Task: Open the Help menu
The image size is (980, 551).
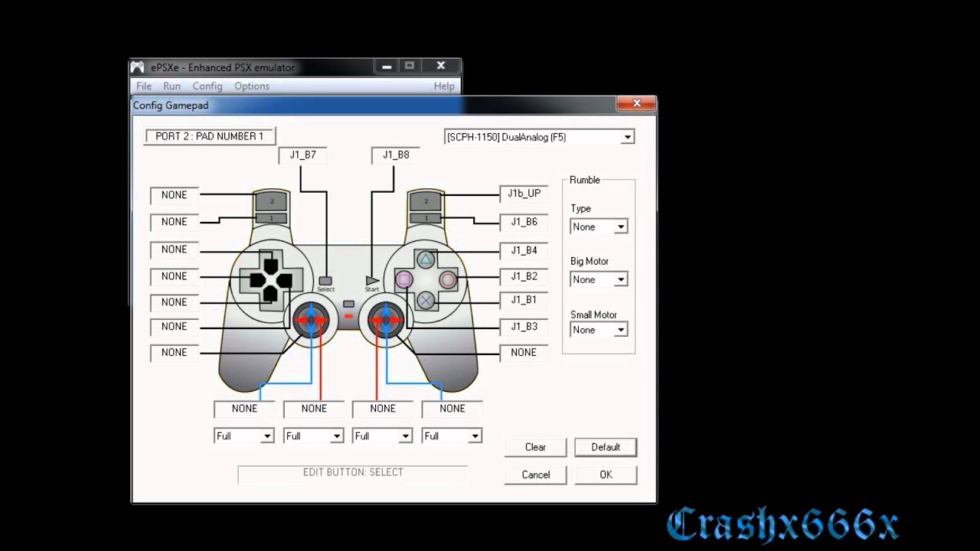Action: (444, 86)
